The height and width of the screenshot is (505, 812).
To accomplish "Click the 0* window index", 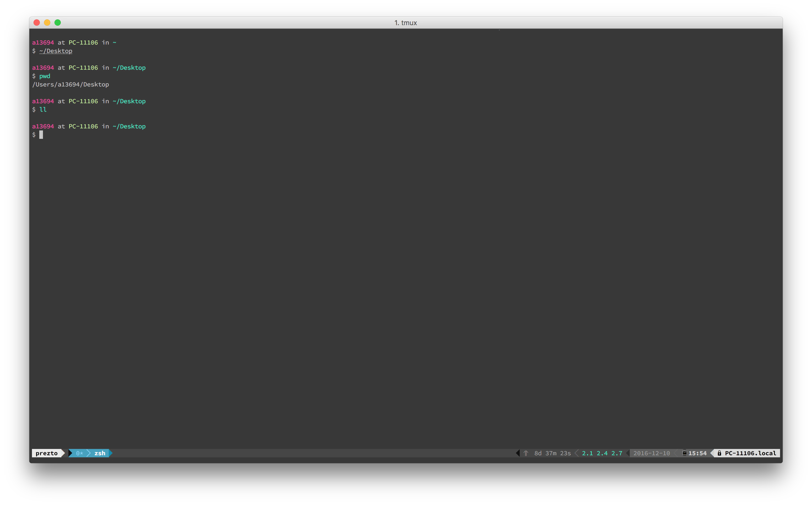I will pos(79,453).
